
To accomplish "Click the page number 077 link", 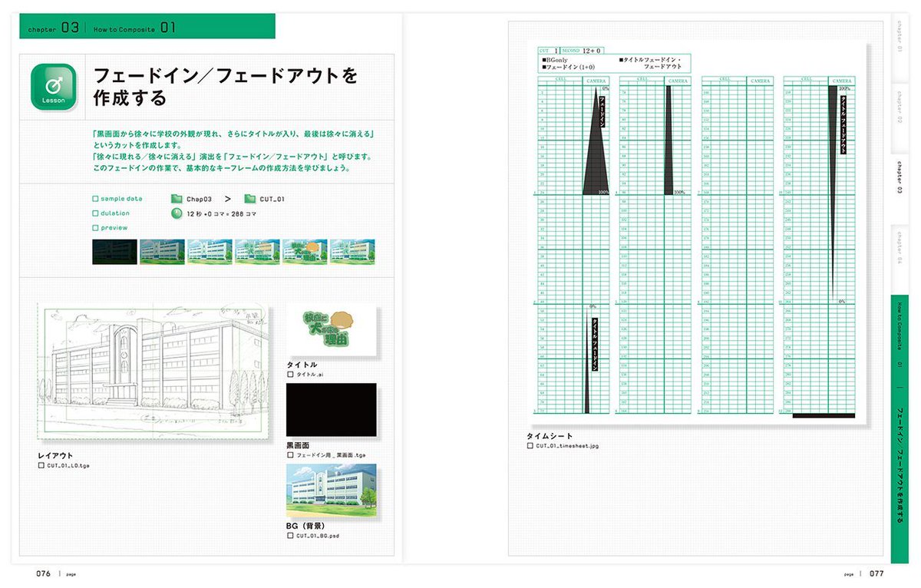I will (875, 573).
